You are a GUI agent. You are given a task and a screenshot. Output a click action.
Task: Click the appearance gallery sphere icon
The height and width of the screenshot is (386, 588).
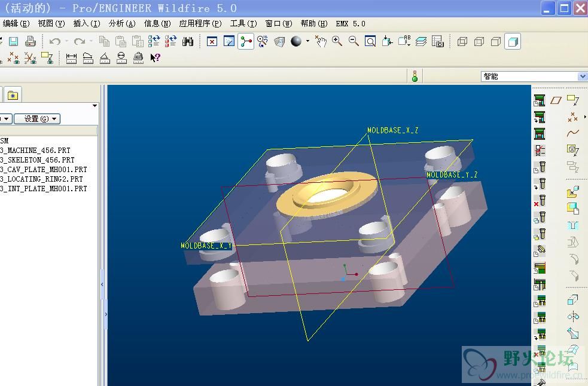pyautogui.click(x=296, y=41)
